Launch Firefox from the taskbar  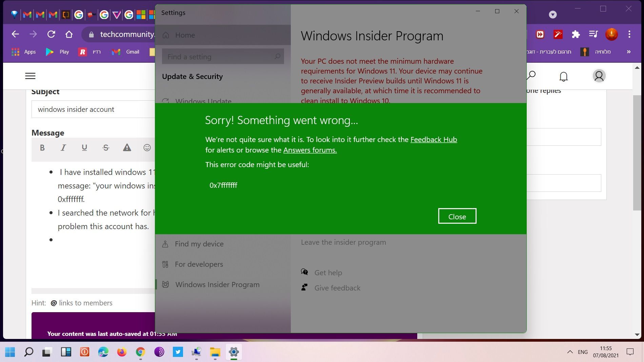pos(122,352)
